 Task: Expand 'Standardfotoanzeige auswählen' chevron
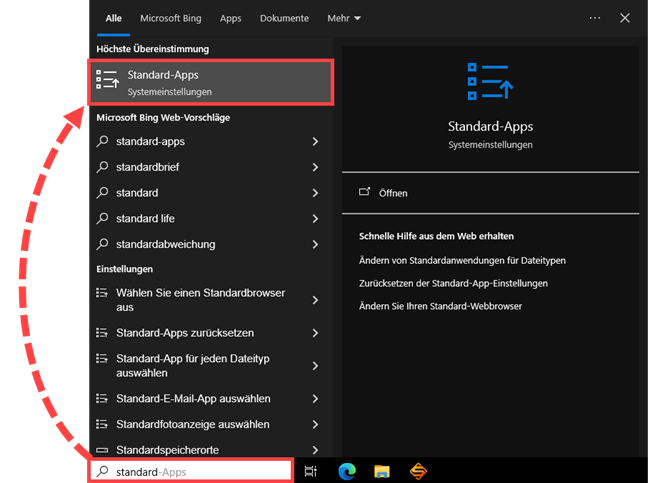[315, 424]
